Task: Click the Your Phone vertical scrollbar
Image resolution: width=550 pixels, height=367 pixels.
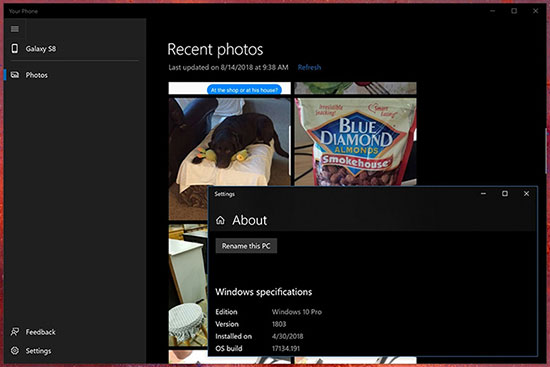Action: (x=545, y=151)
